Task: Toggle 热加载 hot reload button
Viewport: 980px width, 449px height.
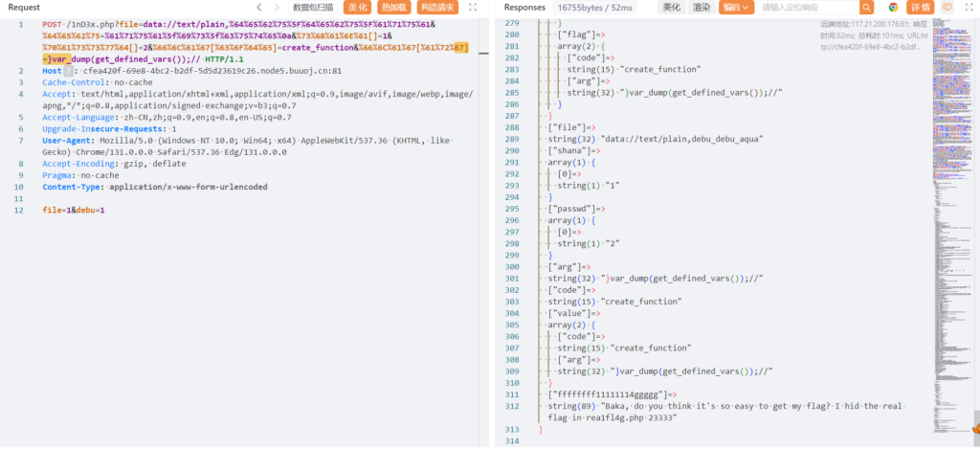Action: pyautogui.click(x=393, y=8)
